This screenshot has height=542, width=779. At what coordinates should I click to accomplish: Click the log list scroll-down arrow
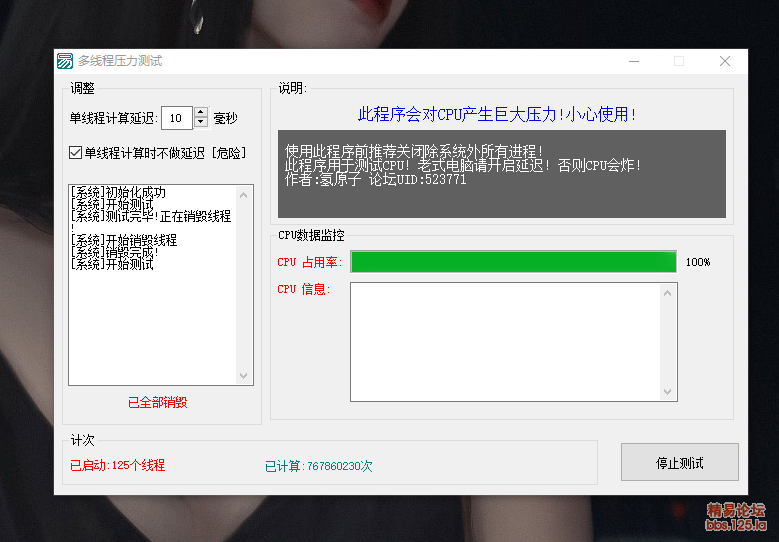coord(243,376)
